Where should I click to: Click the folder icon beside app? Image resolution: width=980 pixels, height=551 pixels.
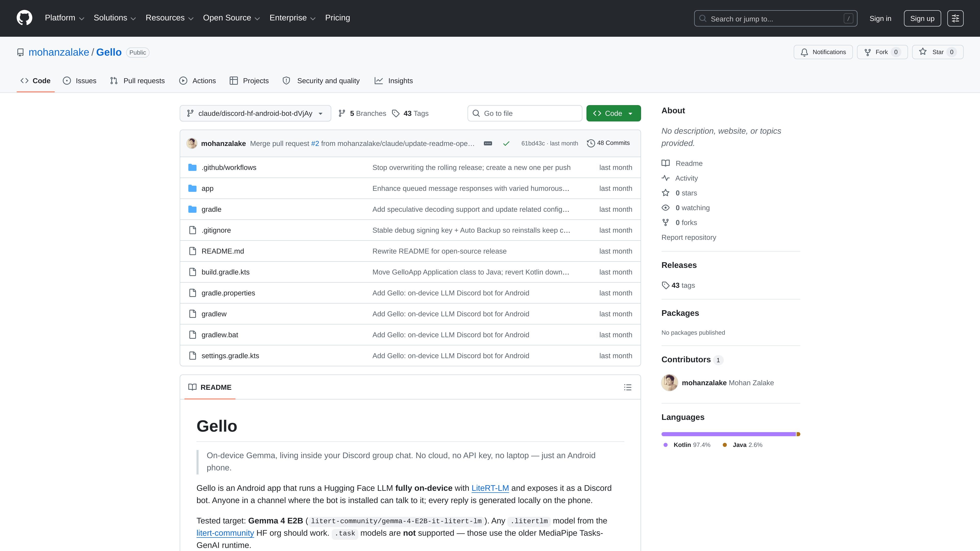pyautogui.click(x=192, y=188)
